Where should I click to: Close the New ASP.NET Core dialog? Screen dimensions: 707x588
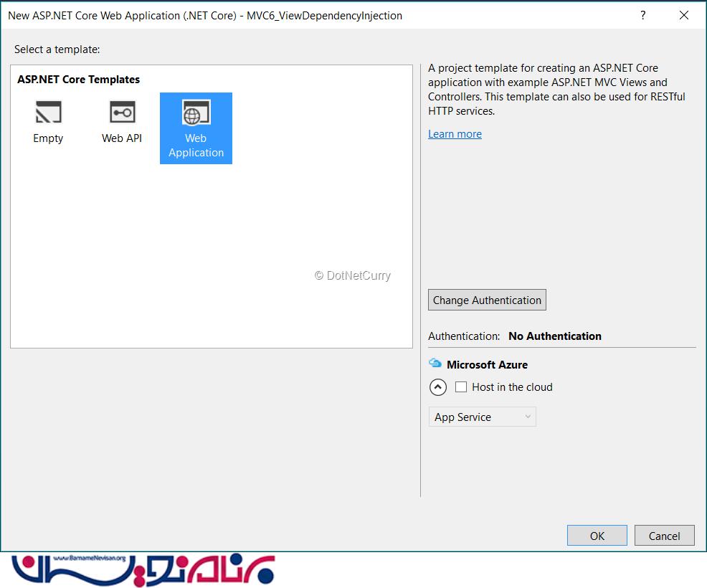683,15
